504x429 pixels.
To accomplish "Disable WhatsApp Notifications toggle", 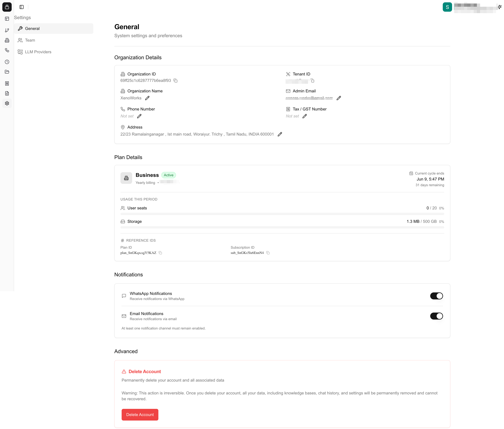I will tap(436, 296).
